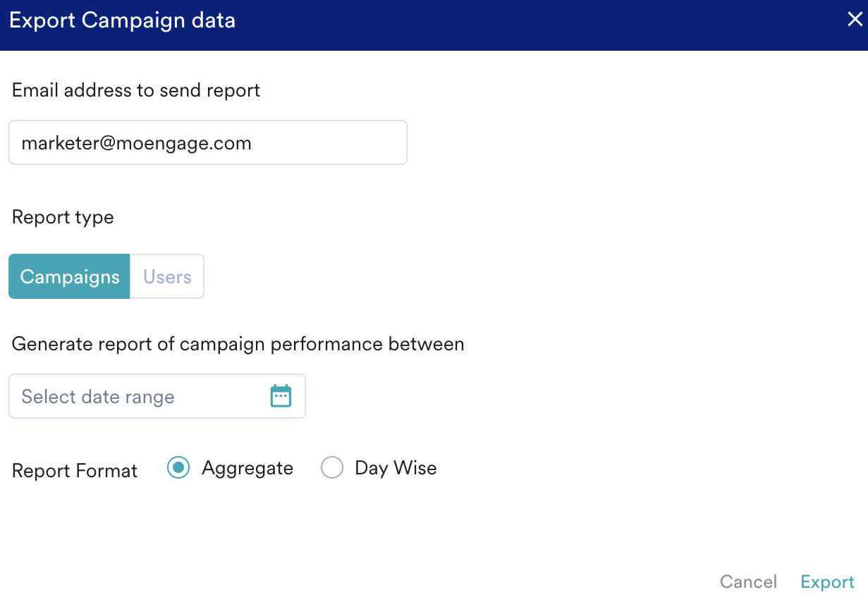Select the Aggregate radio button

(178, 468)
